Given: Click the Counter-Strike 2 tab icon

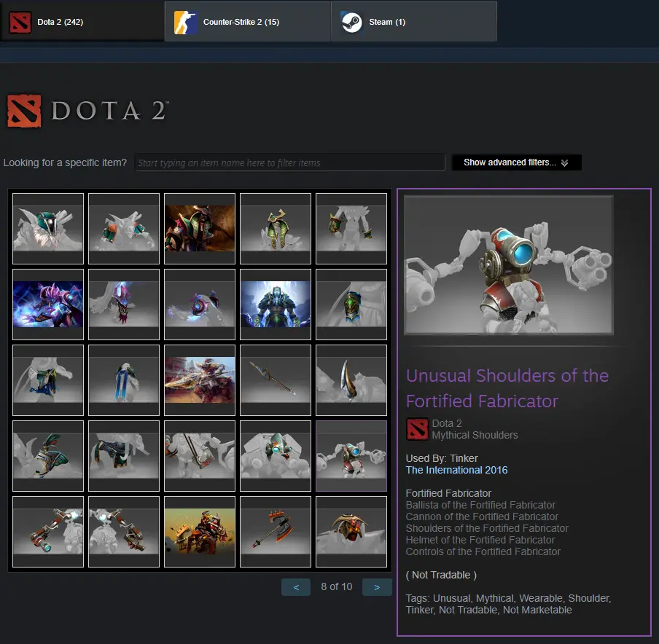Looking at the screenshot, I should click(x=186, y=23).
